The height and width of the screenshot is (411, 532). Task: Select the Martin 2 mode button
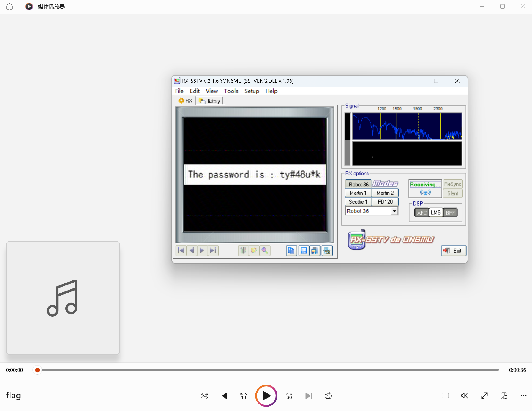coord(385,193)
